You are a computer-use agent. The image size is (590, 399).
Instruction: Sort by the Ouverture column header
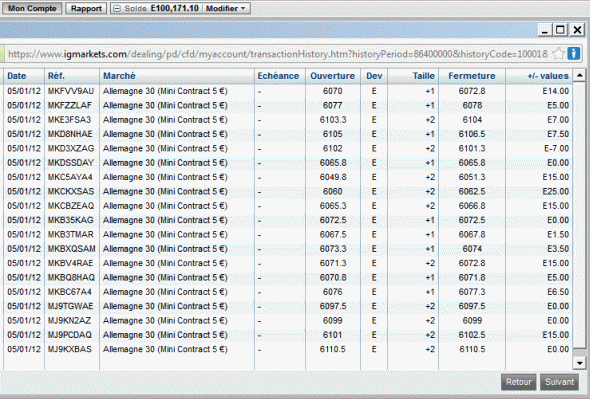pos(333,76)
